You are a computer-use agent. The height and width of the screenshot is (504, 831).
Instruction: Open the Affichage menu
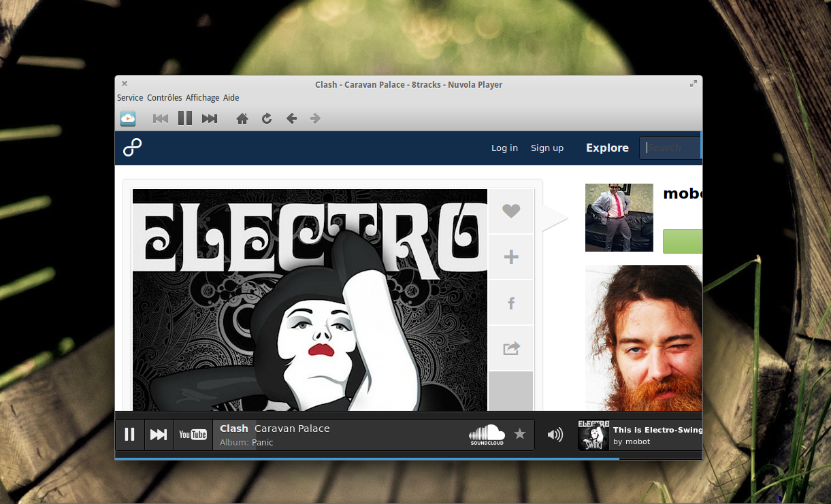click(203, 98)
